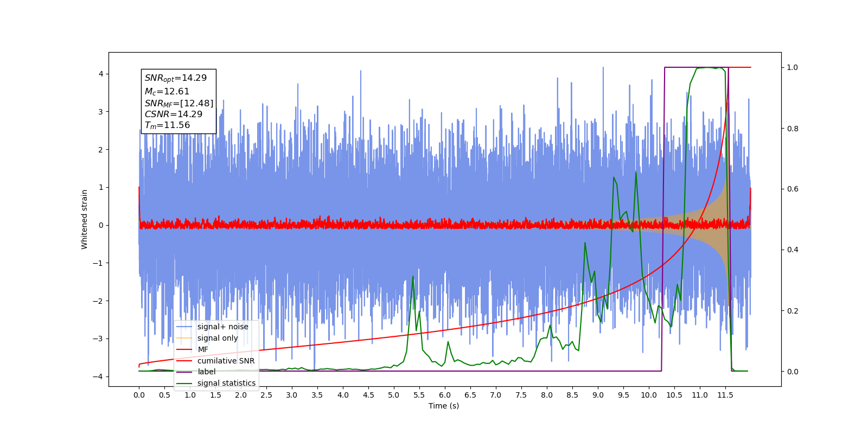Viewport: 868px width, 434px height.
Task: Click the 10.5 tick on the time axis
Action: click(674, 395)
